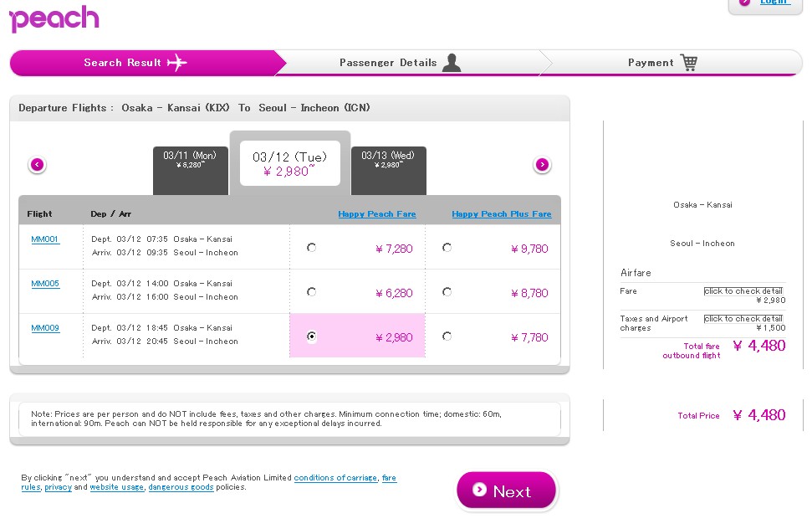812x529 pixels.
Task: Open the dangerous goods policy link
Action: [181, 487]
